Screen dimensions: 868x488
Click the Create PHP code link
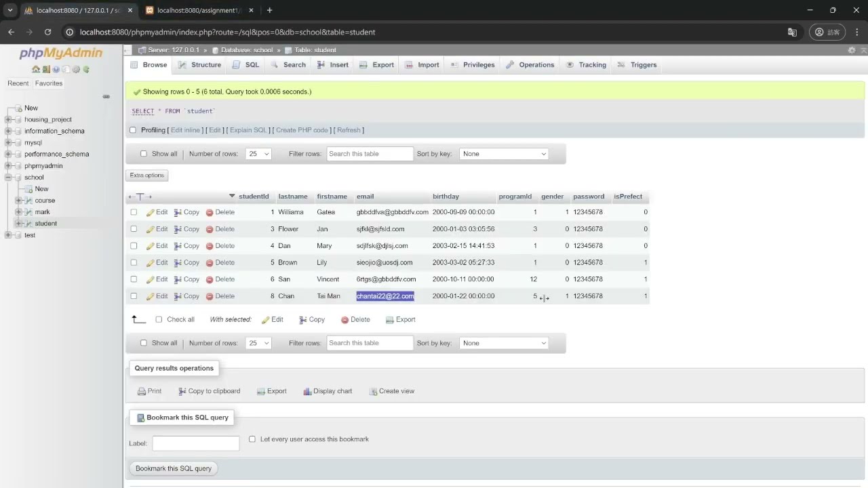pos(302,130)
